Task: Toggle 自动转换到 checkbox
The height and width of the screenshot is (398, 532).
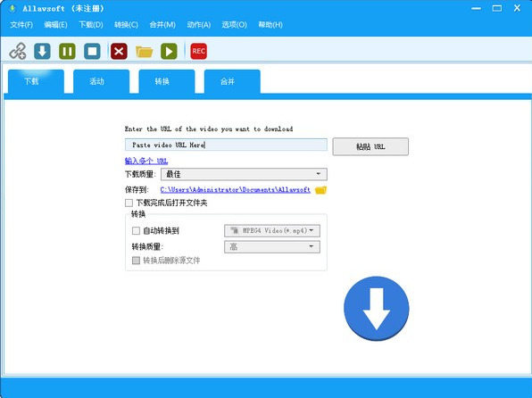Action: pos(136,231)
